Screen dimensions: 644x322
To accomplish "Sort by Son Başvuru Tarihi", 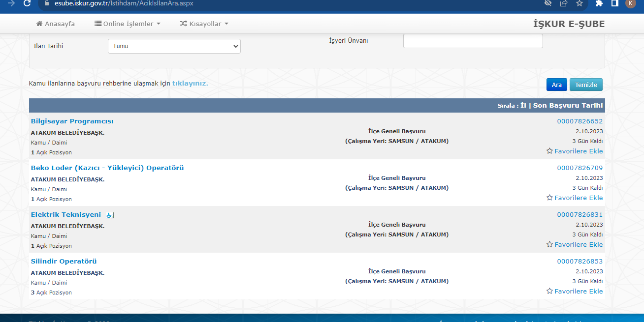I will [568, 105].
